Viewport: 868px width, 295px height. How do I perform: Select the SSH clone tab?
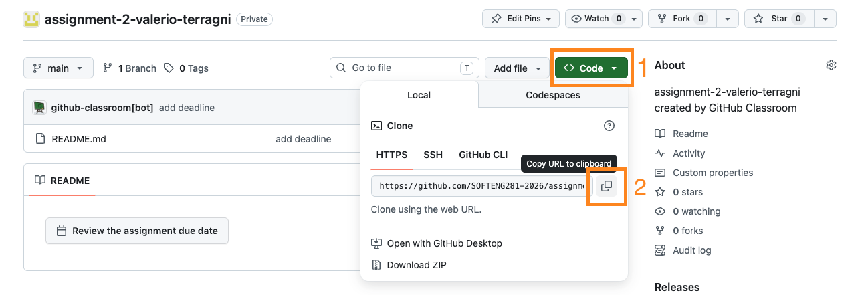point(433,155)
